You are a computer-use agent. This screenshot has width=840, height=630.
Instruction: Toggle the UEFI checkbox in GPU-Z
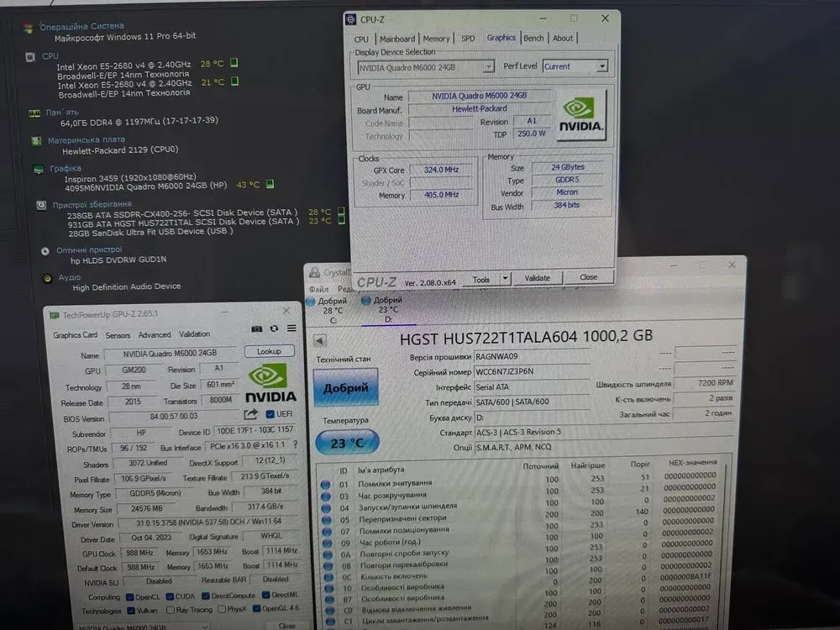tap(270, 414)
